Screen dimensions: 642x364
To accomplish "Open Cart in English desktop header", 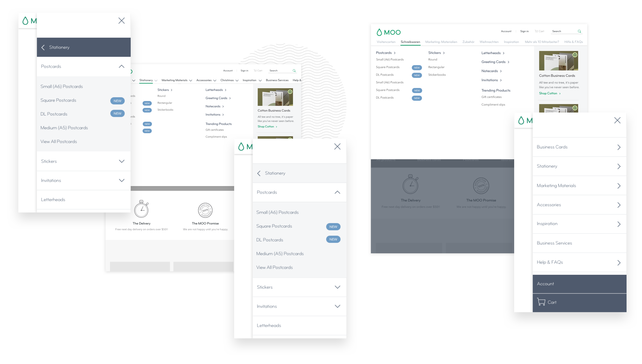I will pos(258,71).
